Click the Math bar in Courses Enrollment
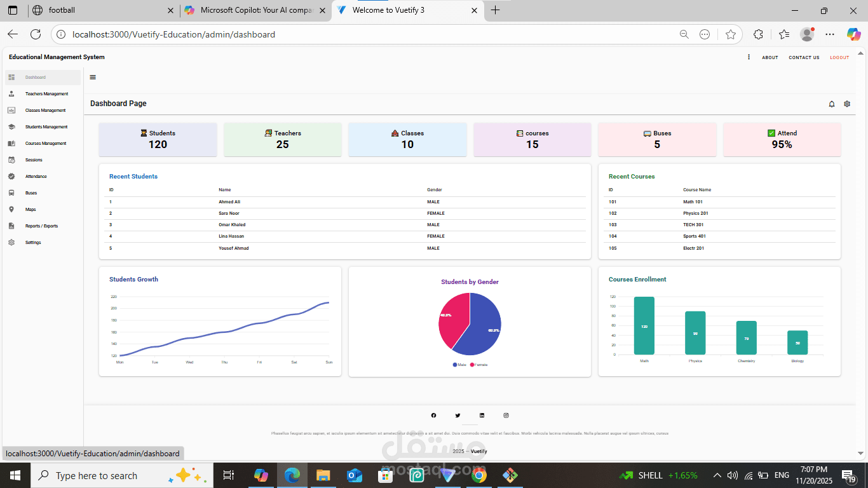The width and height of the screenshot is (868, 488). click(x=644, y=326)
